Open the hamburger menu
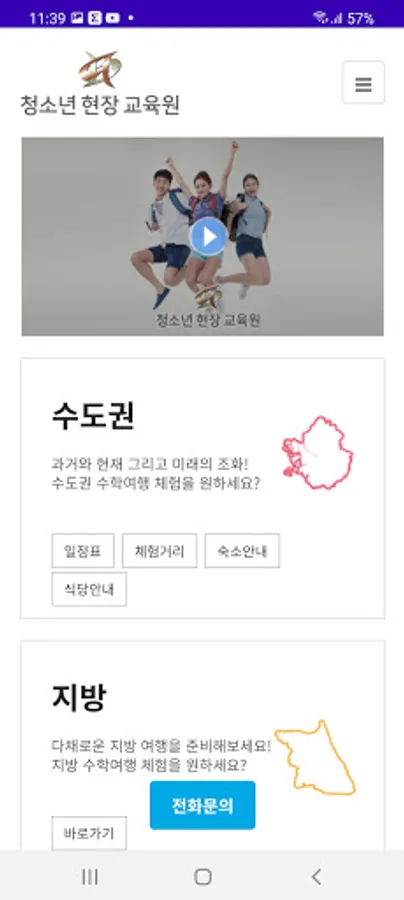The height and width of the screenshot is (900, 404). pos(363,83)
